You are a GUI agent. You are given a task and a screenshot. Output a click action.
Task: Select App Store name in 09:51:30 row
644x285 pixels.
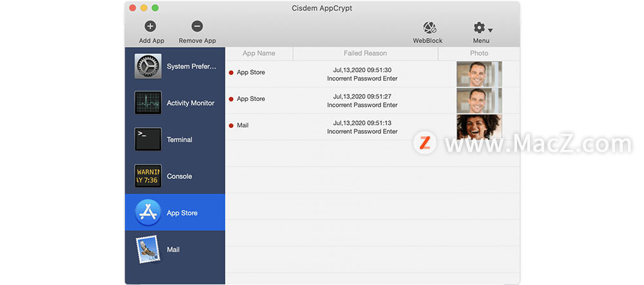[x=251, y=72]
